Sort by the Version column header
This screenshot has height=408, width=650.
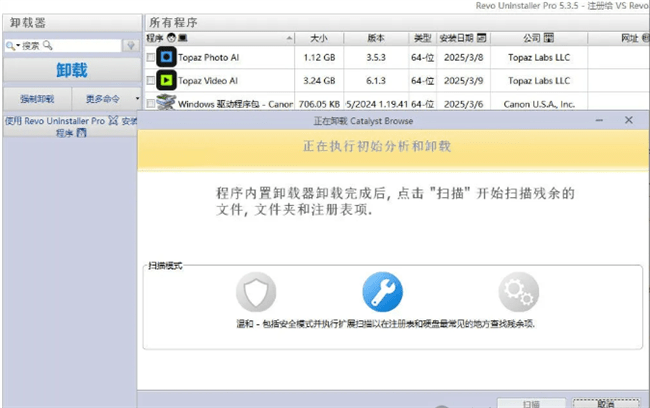click(376, 38)
